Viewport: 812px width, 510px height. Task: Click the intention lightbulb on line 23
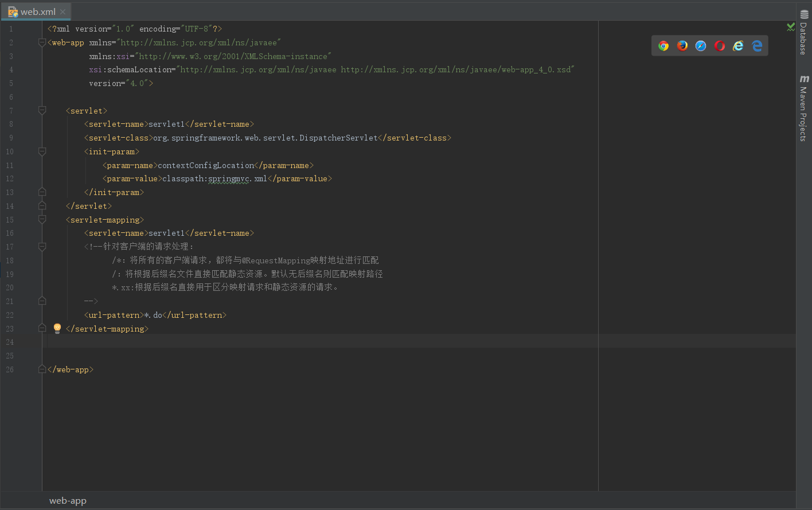[x=57, y=328]
